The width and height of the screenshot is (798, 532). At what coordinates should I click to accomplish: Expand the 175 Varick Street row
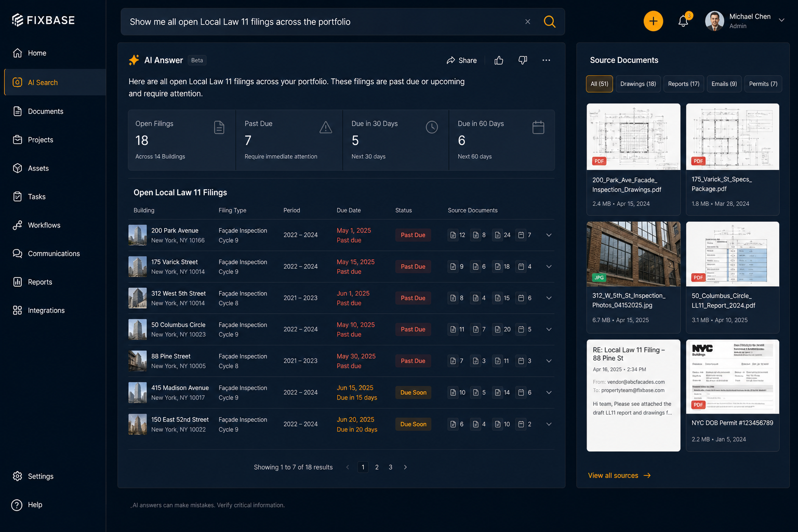coord(549,267)
